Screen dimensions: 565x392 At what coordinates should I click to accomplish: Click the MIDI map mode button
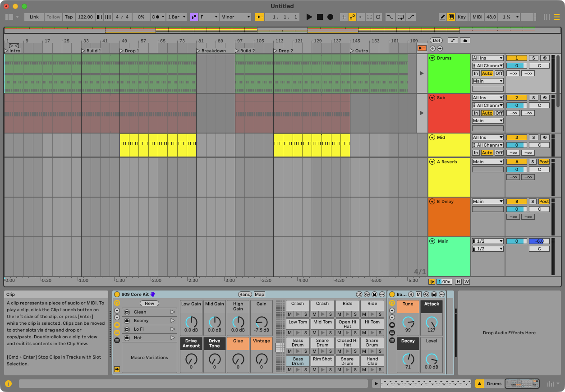coord(477,17)
